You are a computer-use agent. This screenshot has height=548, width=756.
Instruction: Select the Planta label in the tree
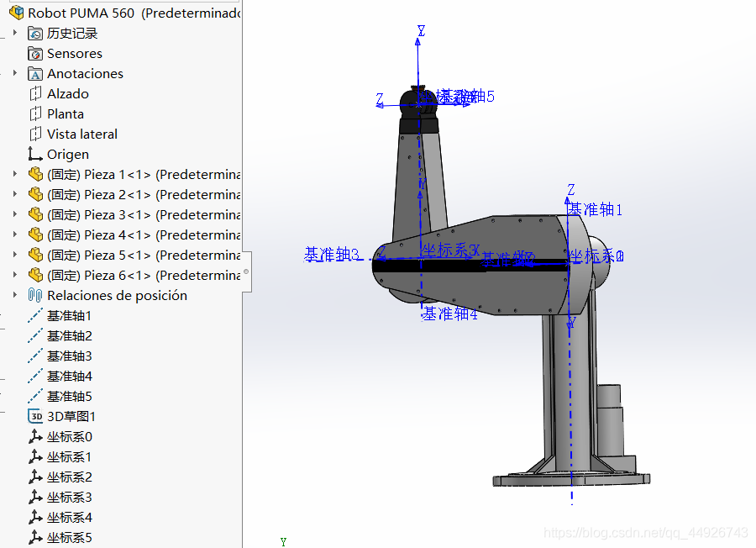pos(66,113)
